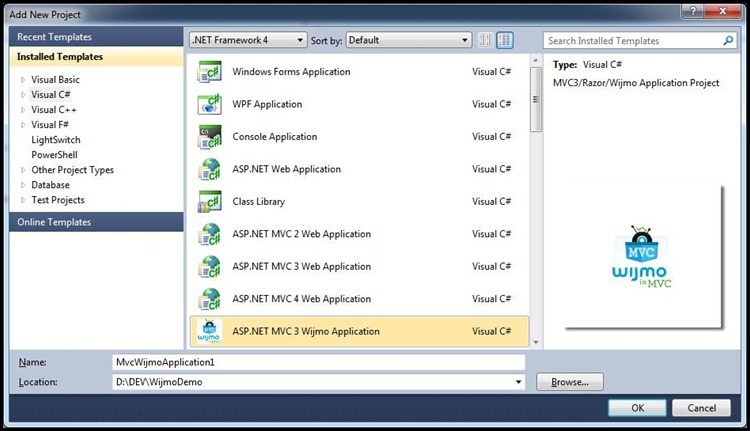Select "Class Library" template text
This screenshot has width=750, height=431.
(259, 202)
